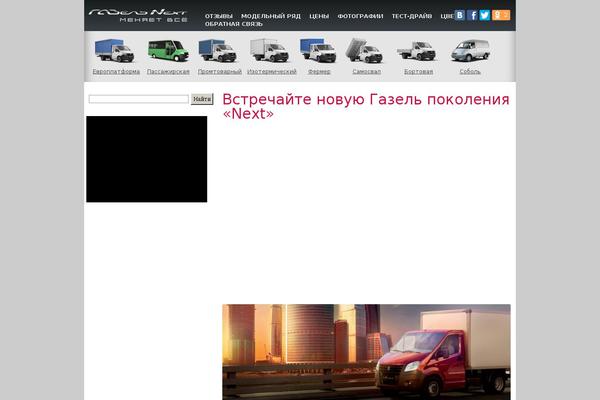Screen dimensions: 600x400
Task: Focus the site search text field
Action: 139,99
